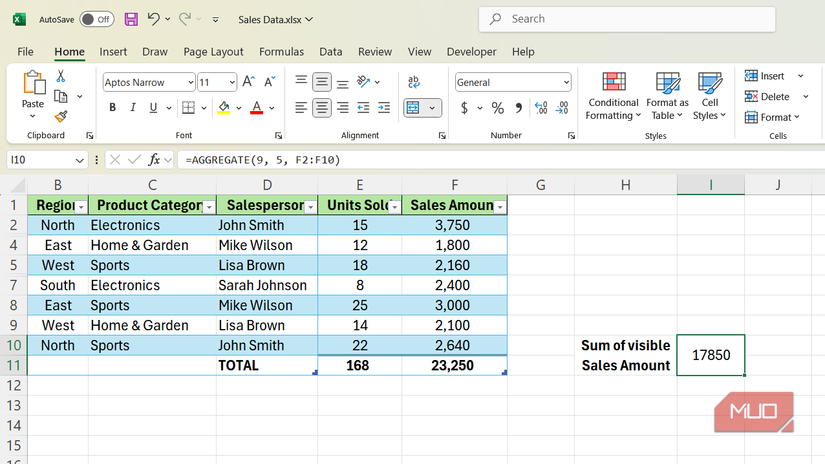825x464 pixels.
Task: Toggle Italic formatting
Action: click(133, 108)
